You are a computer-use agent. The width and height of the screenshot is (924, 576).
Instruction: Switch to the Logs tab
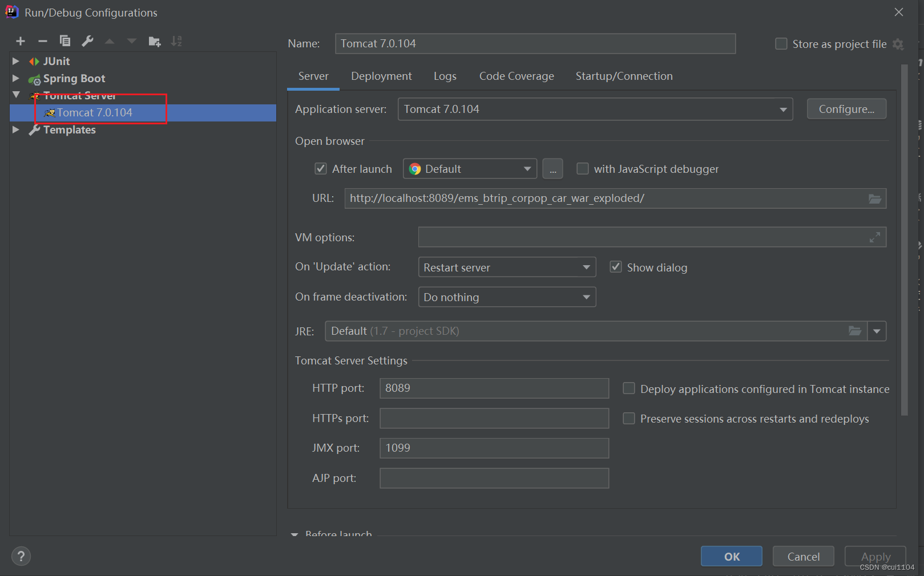[x=445, y=76]
